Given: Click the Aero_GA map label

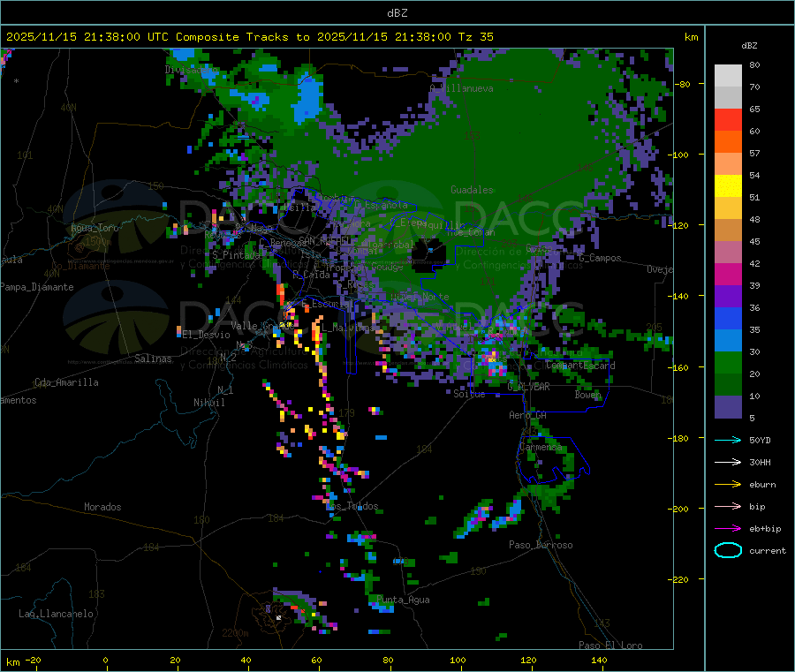Looking at the screenshot, I should coord(528,415).
